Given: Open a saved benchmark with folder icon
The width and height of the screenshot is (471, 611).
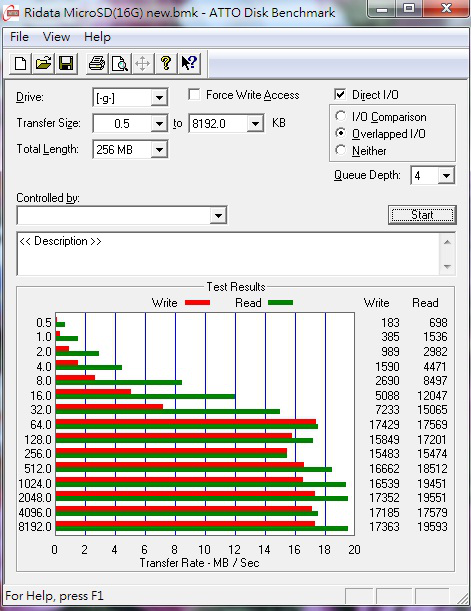Looking at the screenshot, I should 43,63.
